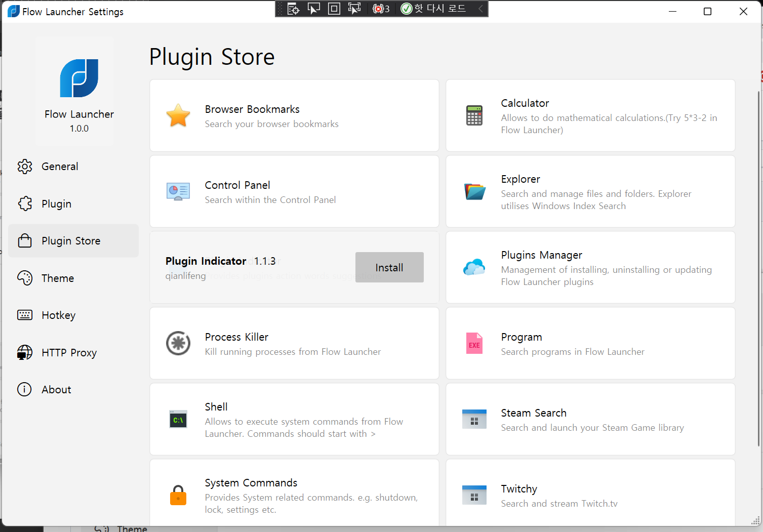Click the Flow Launcher icon in the title bar
Image resolution: width=763 pixels, height=532 pixels.
(14, 11)
